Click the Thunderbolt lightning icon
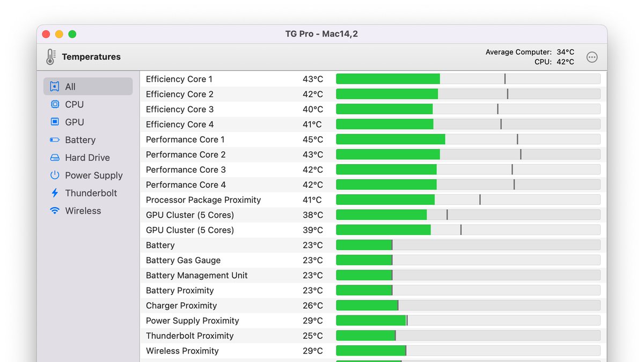This screenshot has height=362, width=644. [54, 193]
